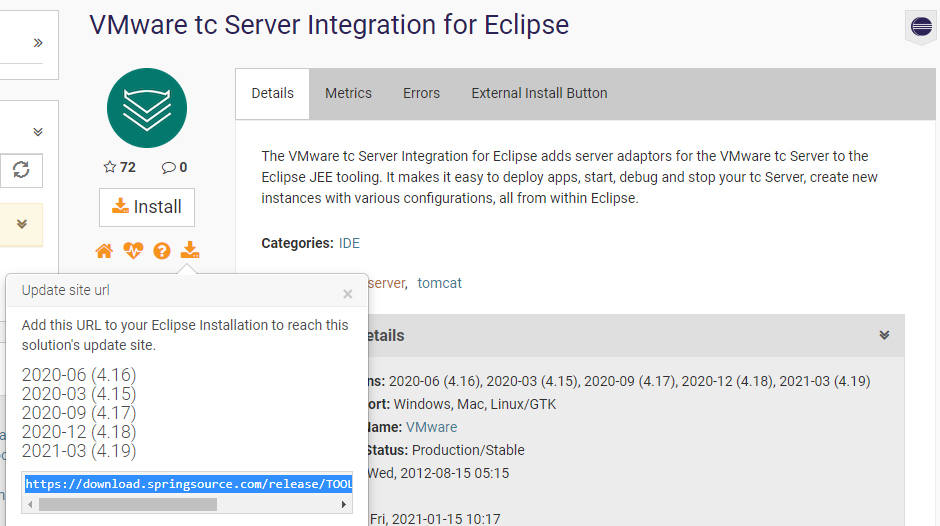Click the orange download update site icon

point(190,250)
